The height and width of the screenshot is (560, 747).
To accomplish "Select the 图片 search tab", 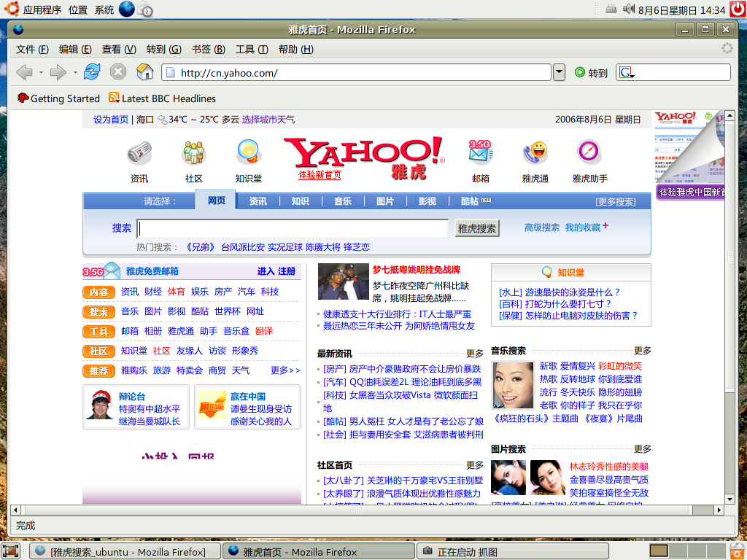I will [x=385, y=201].
